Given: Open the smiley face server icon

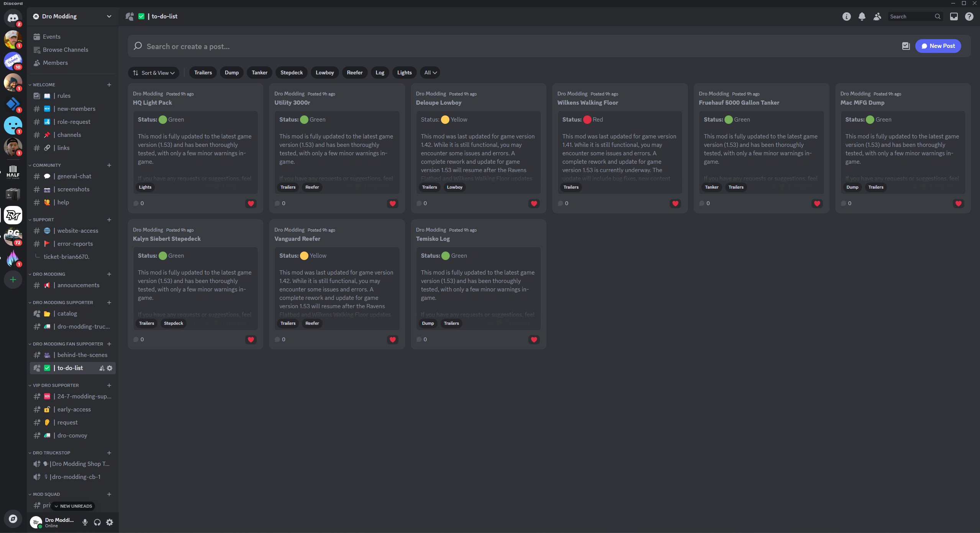Looking at the screenshot, I should tap(13, 125).
